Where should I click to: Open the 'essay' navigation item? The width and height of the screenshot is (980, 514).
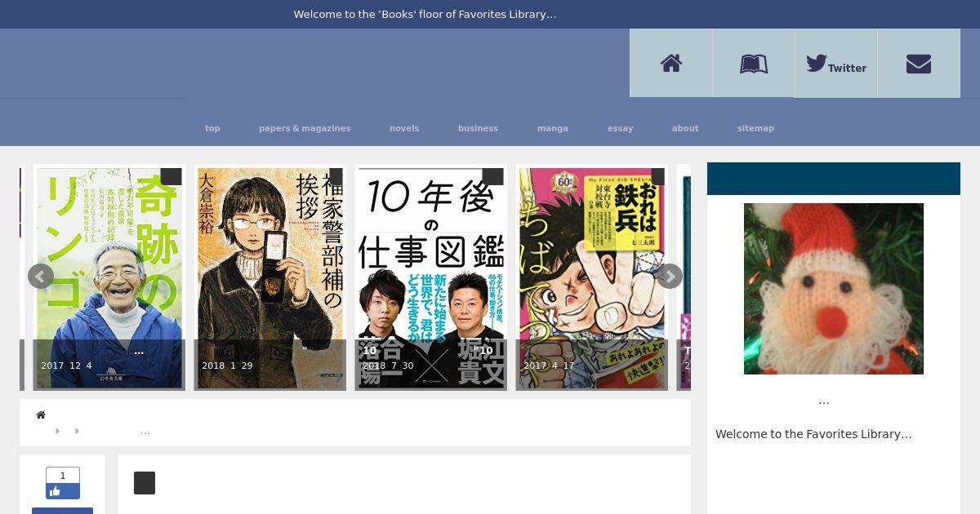tap(621, 128)
